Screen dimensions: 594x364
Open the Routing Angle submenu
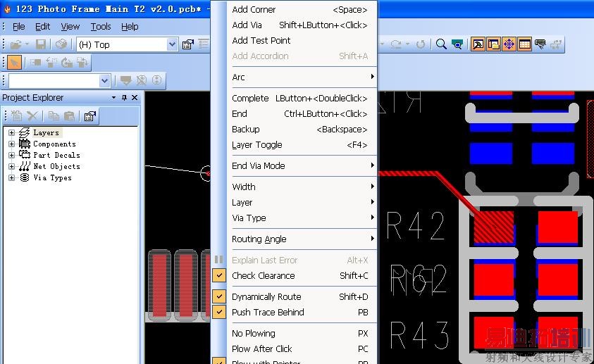pos(303,239)
